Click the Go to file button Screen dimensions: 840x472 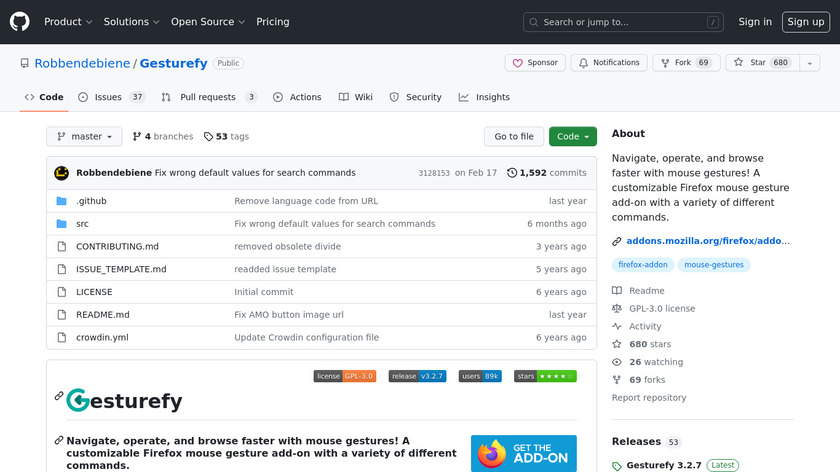(x=514, y=137)
